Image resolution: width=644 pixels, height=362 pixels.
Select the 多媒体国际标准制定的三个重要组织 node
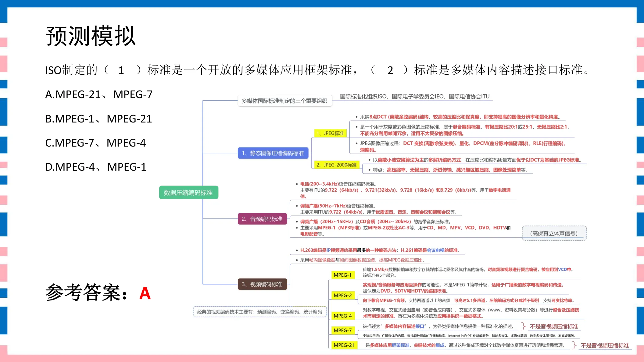point(284,101)
